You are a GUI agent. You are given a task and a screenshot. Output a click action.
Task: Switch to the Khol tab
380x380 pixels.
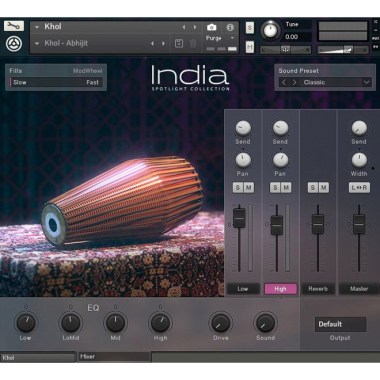click(38, 358)
